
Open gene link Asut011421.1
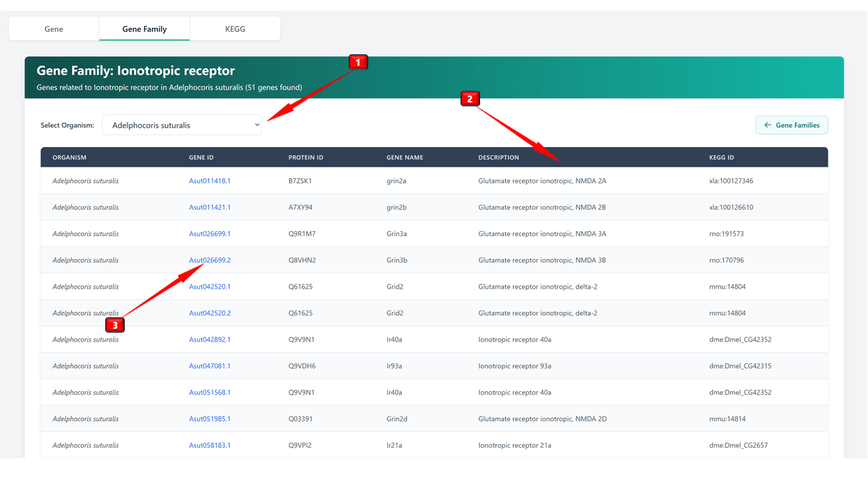pos(210,207)
